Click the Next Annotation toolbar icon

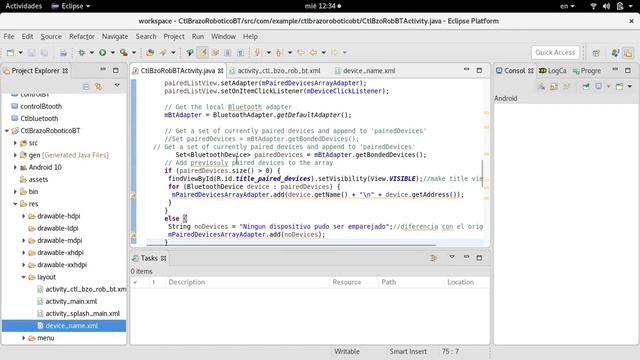click(258, 53)
